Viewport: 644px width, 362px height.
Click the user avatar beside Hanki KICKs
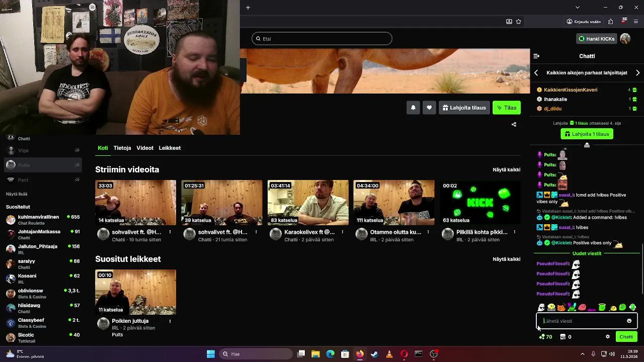point(625,39)
